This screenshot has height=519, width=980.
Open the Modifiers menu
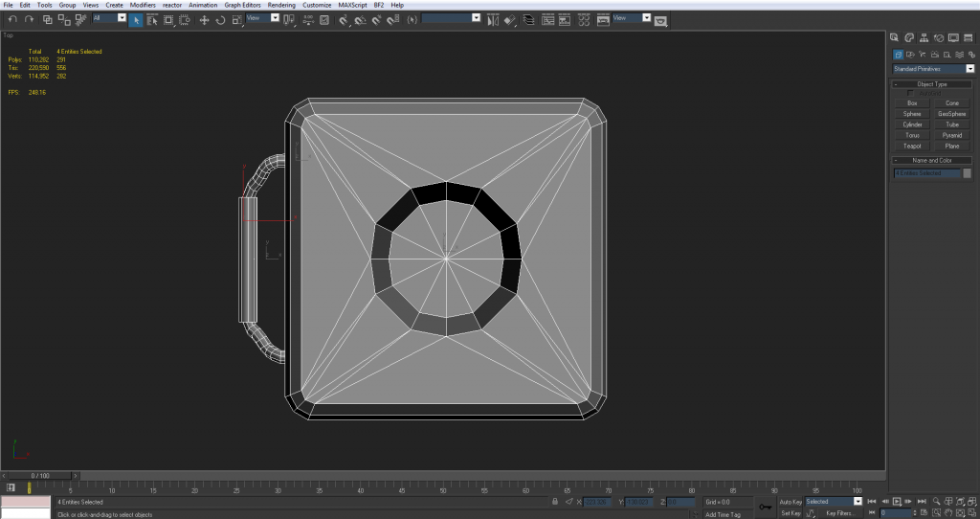coord(143,5)
